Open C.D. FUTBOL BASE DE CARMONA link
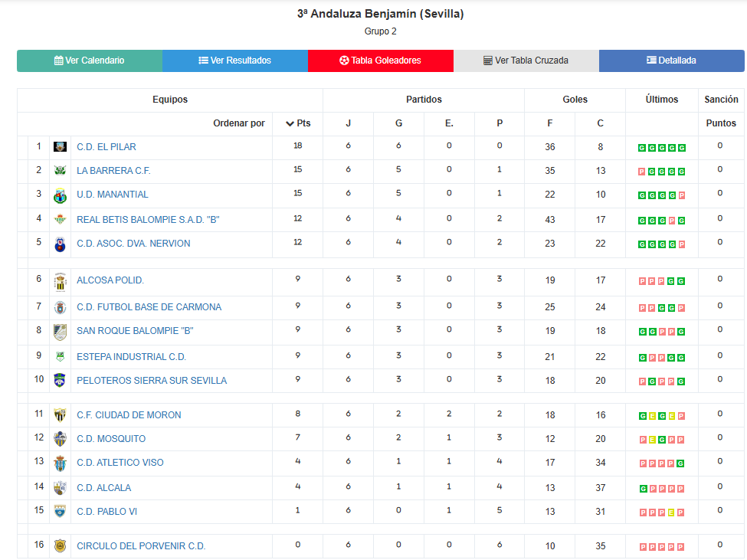Viewport: 747px width, 560px height. [x=149, y=307]
